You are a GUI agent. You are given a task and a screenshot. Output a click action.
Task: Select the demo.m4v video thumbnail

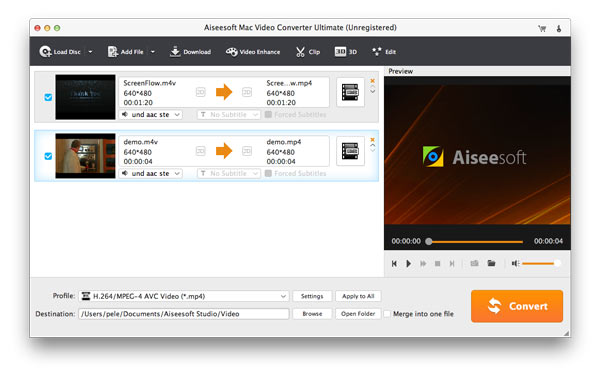[85, 156]
